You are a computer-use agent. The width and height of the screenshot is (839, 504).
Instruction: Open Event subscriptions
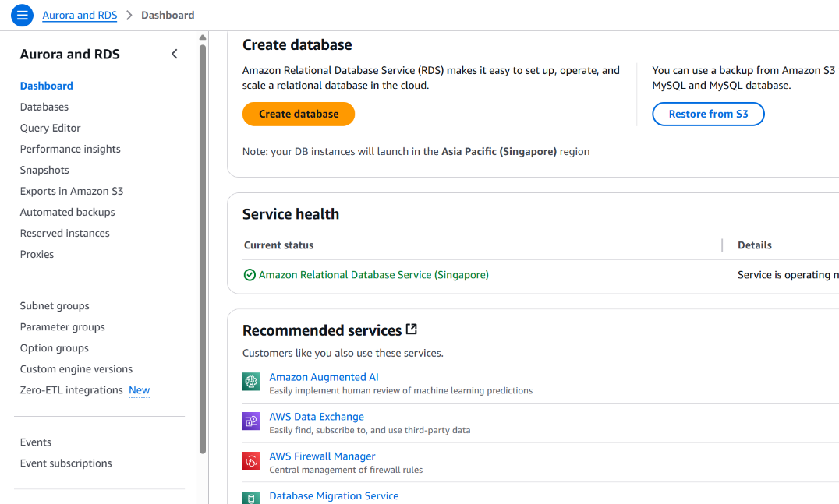[x=65, y=463]
